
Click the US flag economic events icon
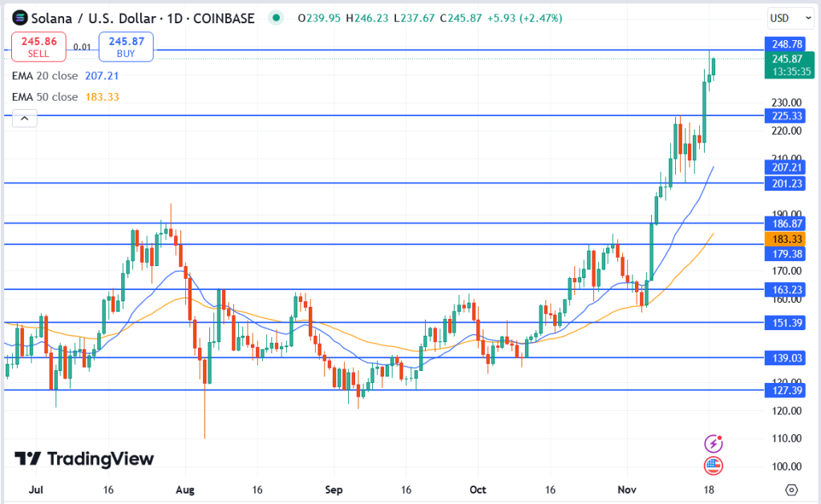pos(713,466)
